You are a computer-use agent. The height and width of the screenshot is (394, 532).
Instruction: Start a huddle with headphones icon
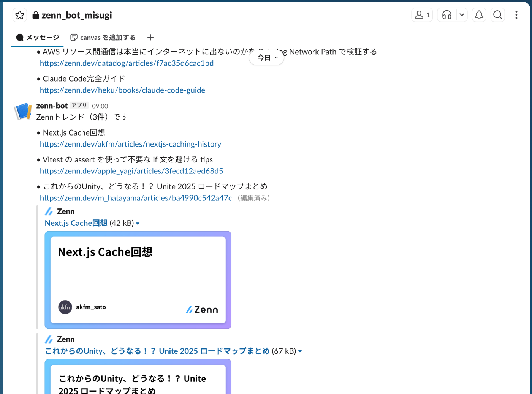click(x=447, y=15)
